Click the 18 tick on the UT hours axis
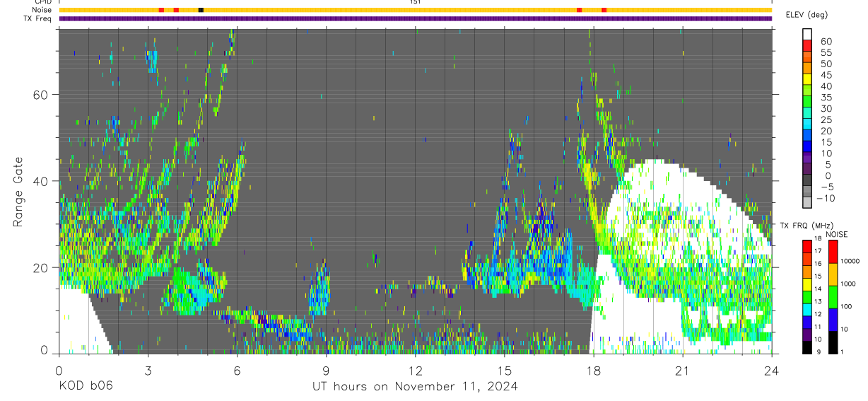Viewport: 868px width, 401px height. coord(594,370)
